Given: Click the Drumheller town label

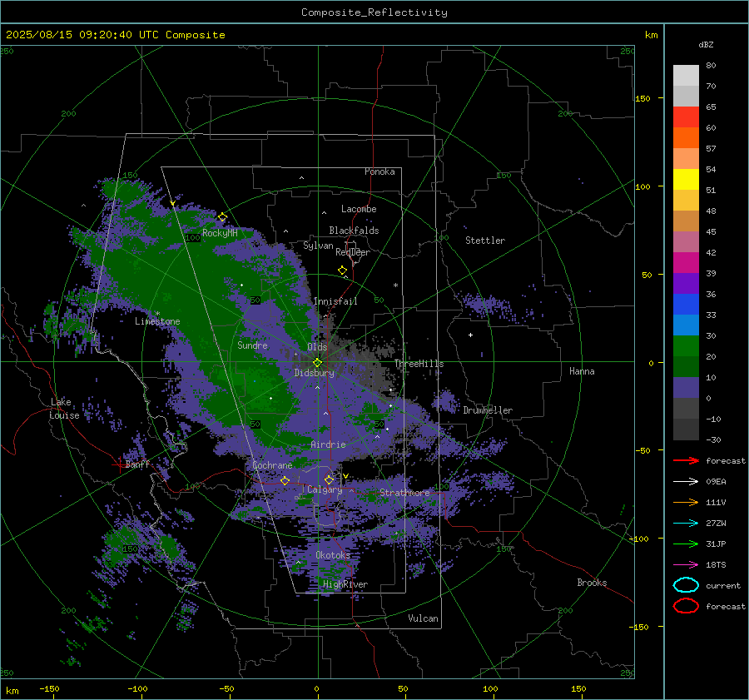Looking at the screenshot, I should click(x=488, y=410).
